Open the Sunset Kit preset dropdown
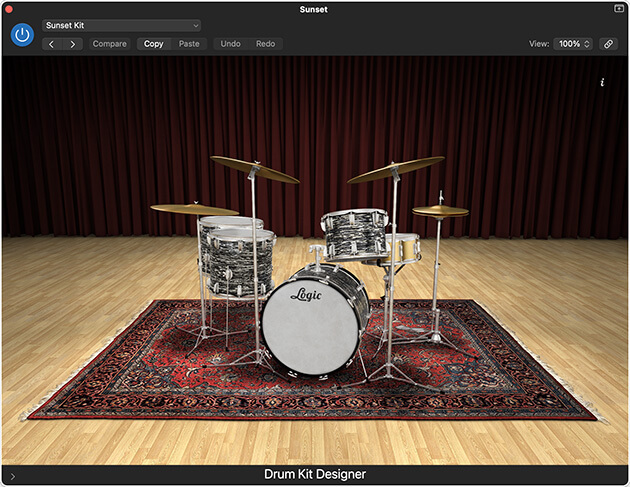 click(x=121, y=25)
